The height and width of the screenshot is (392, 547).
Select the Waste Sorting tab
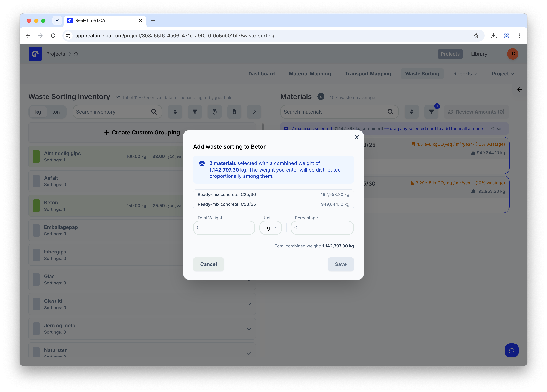point(422,73)
